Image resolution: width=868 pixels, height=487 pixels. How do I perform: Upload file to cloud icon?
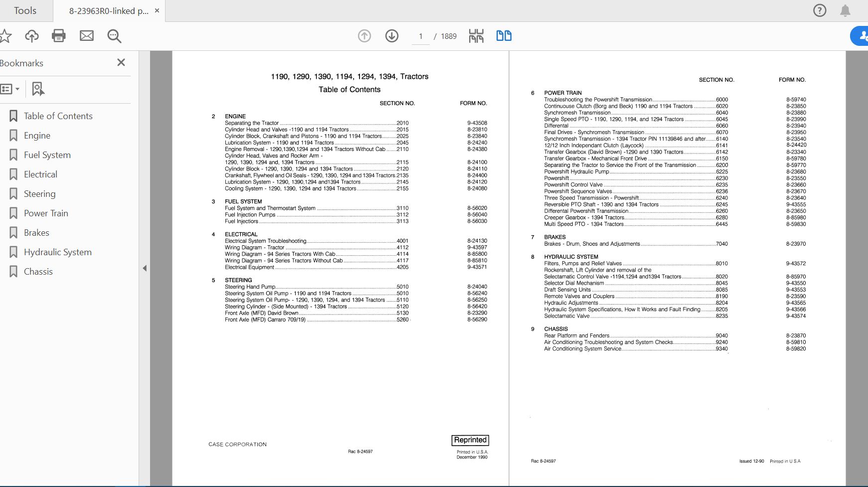tap(32, 36)
